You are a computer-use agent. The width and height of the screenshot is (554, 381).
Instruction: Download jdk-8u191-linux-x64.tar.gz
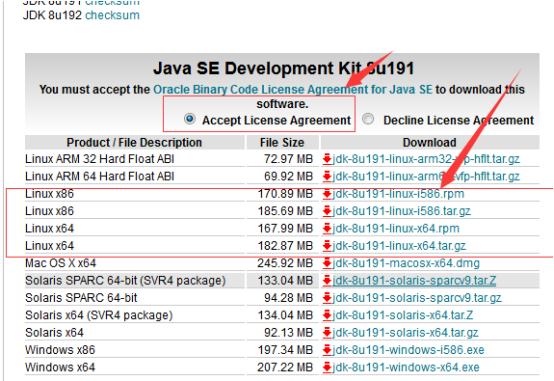click(x=399, y=246)
